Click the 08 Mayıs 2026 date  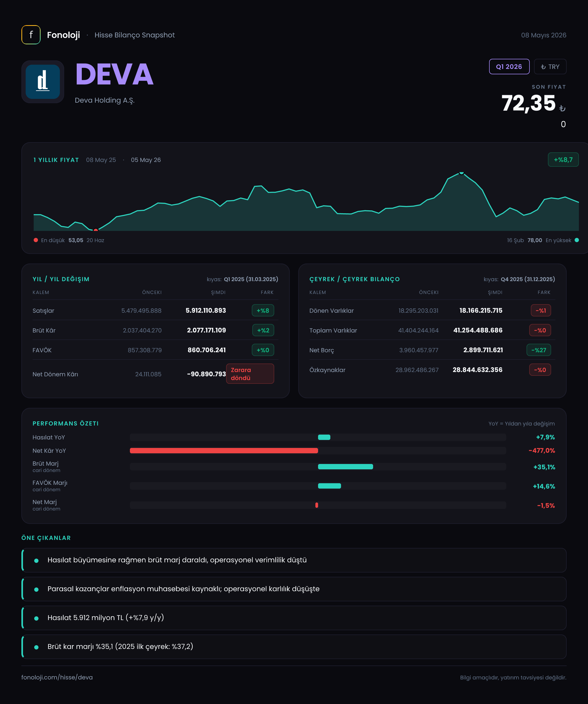[543, 35]
